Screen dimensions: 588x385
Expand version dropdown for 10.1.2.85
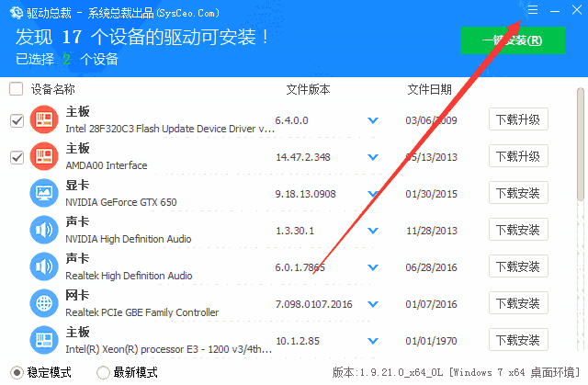(x=373, y=341)
